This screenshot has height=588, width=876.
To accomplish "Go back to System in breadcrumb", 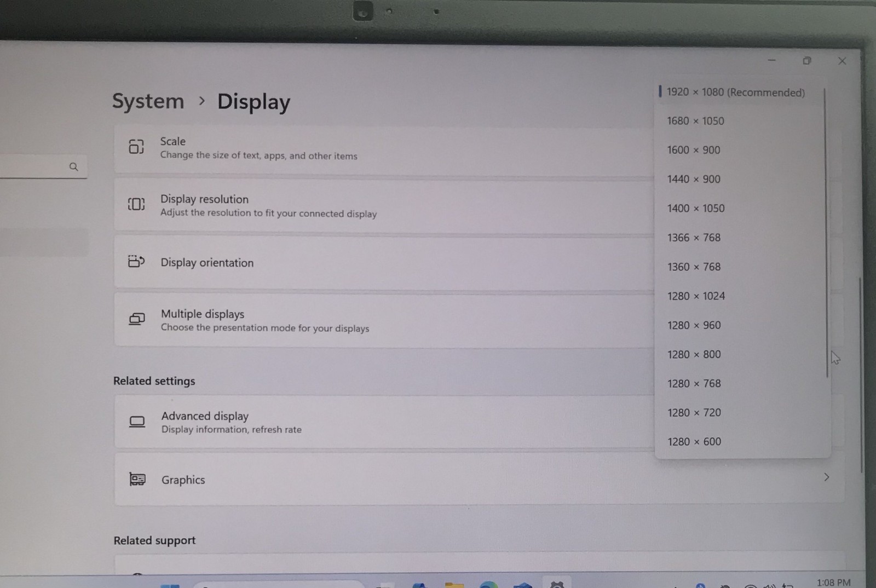I will click(x=148, y=101).
